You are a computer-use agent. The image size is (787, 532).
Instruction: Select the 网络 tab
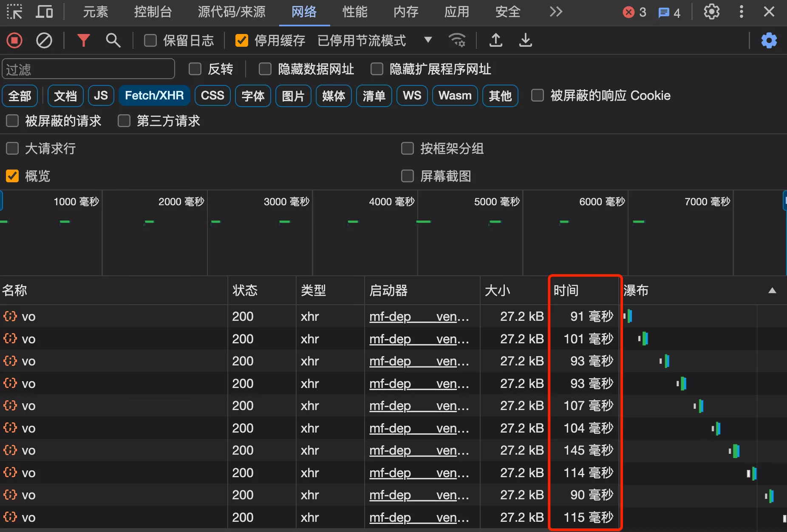[x=304, y=12]
